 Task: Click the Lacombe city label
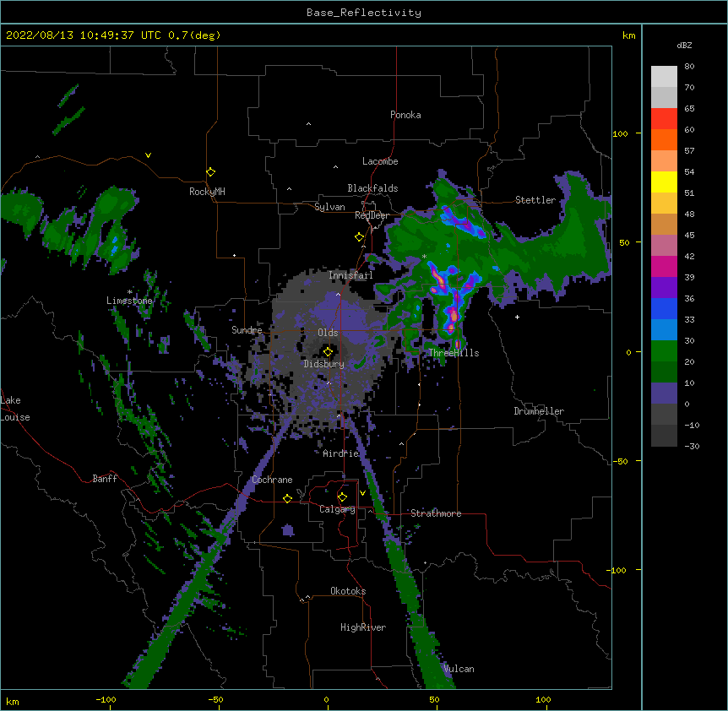click(380, 161)
